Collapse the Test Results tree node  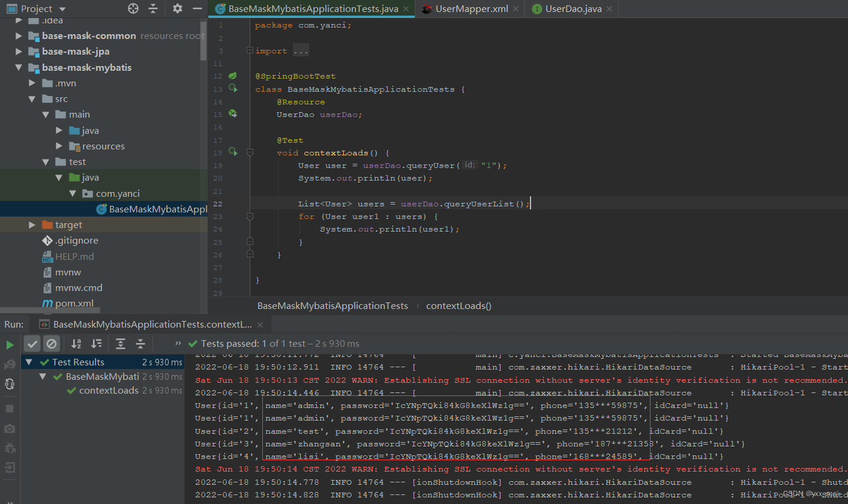click(29, 362)
